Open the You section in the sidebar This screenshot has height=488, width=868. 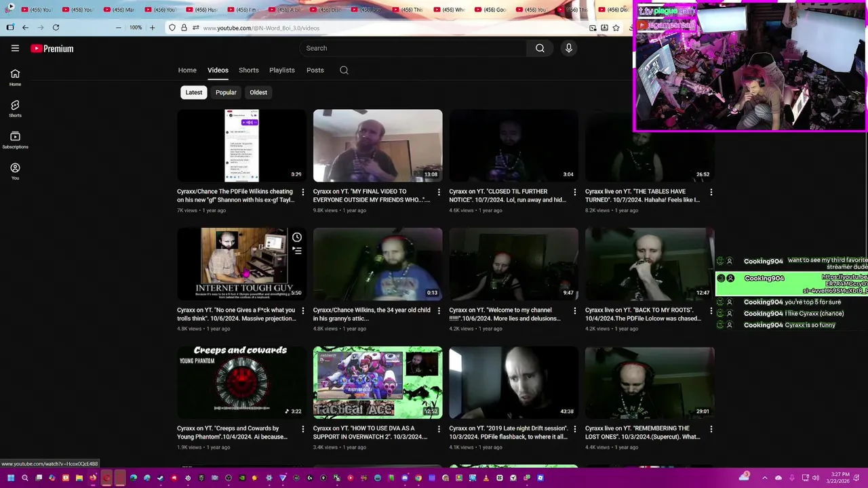coord(15,171)
